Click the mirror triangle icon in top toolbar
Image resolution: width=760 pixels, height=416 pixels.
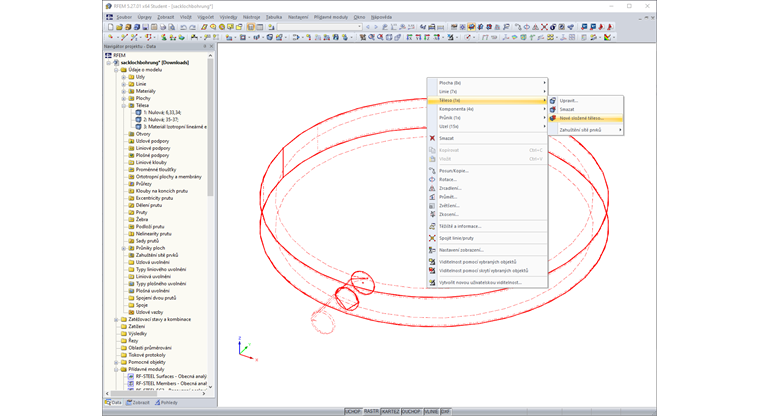point(536,27)
